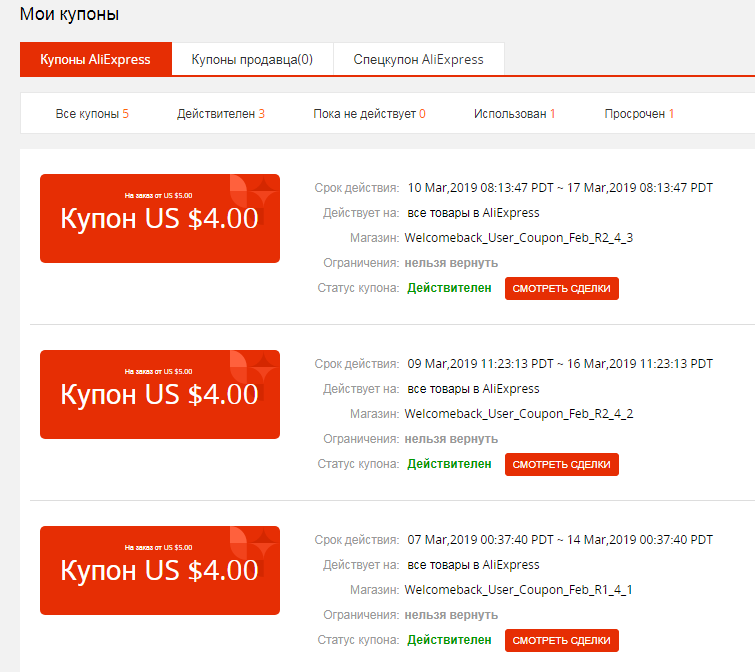Click store name Welcomeback_User_Coupon_Feb_R2_4_3
The image size is (755, 672).
[519, 238]
